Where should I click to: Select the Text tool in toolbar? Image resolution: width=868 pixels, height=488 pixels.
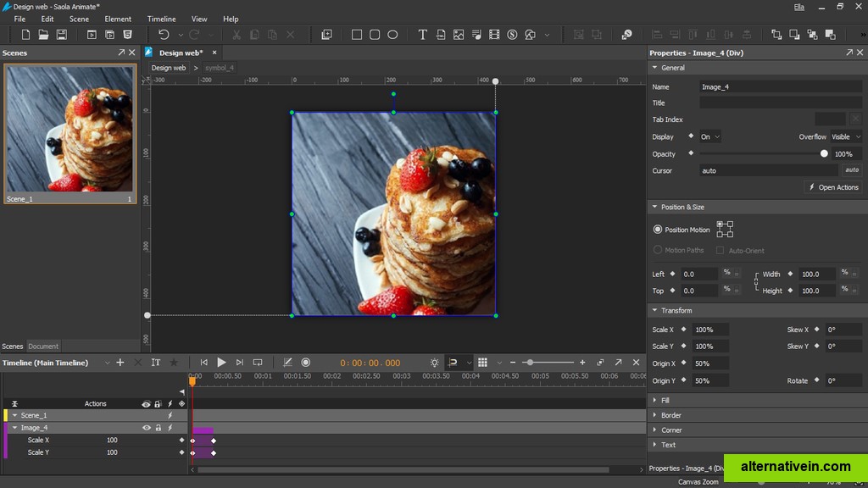[x=422, y=35]
